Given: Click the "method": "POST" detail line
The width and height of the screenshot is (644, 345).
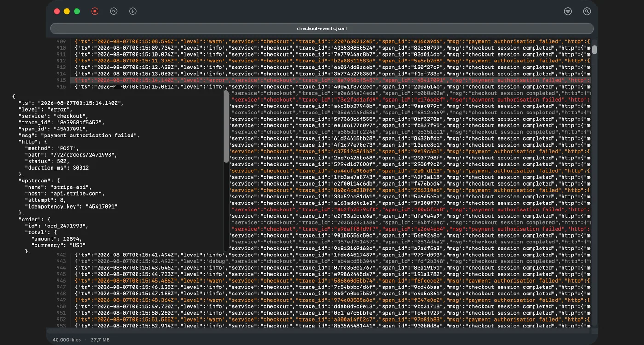Looking at the screenshot, I should 51,148.
